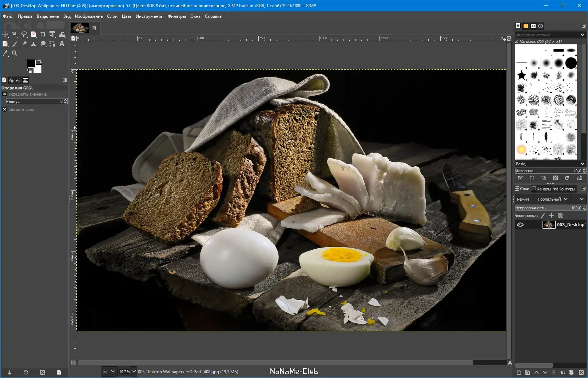Expand the 'Basic' brush category dropdown
The width and height of the screenshot is (588, 378).
click(x=582, y=164)
